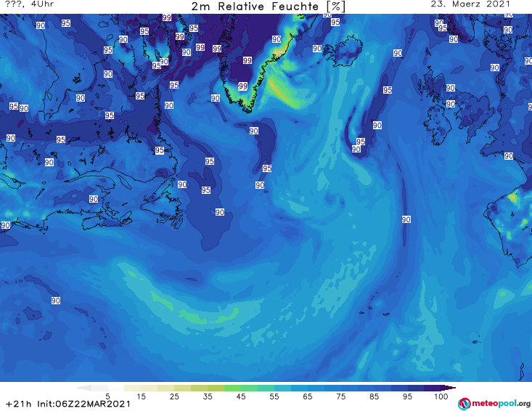The height and width of the screenshot is (411, 532).
Task: Pick the bright green colorbar swatch above 45
Action: coord(232,388)
